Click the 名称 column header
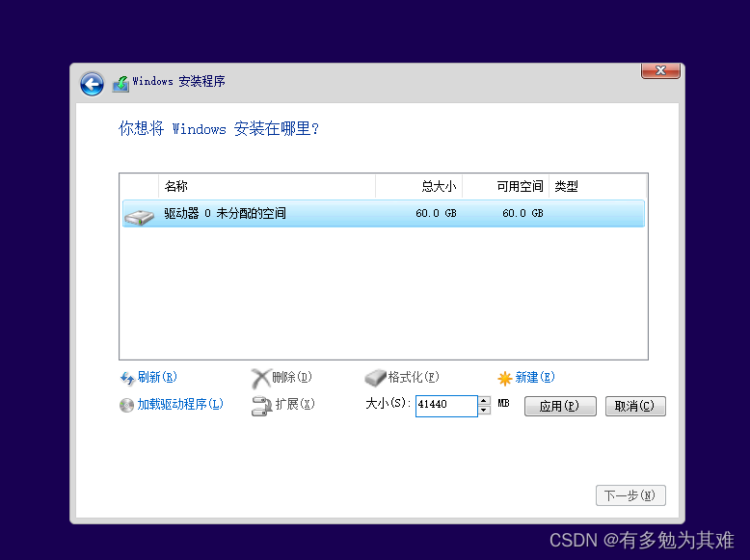Viewport: 750px width, 560px height. [x=266, y=186]
